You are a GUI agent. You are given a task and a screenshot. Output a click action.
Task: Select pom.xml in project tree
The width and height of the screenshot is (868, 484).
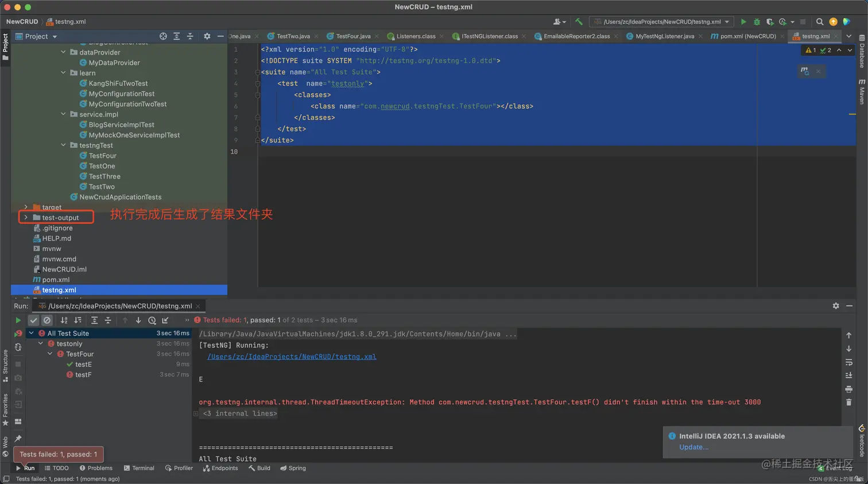[x=56, y=280]
